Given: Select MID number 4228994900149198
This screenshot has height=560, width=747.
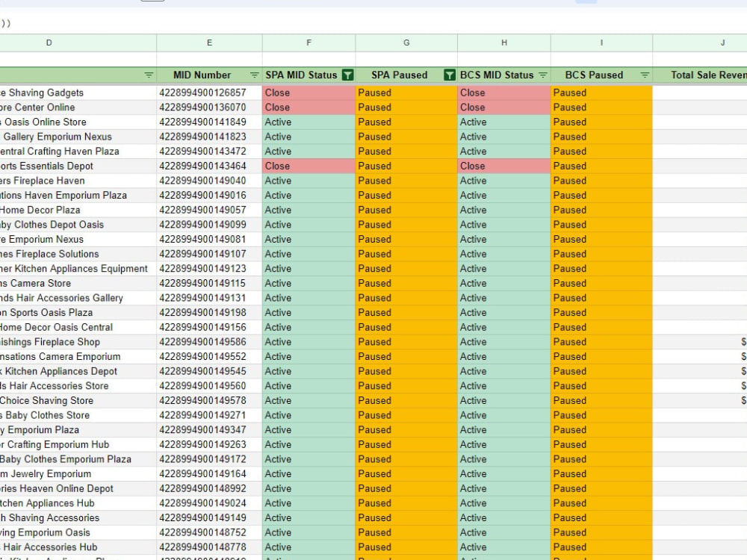Looking at the screenshot, I should [x=209, y=313].
